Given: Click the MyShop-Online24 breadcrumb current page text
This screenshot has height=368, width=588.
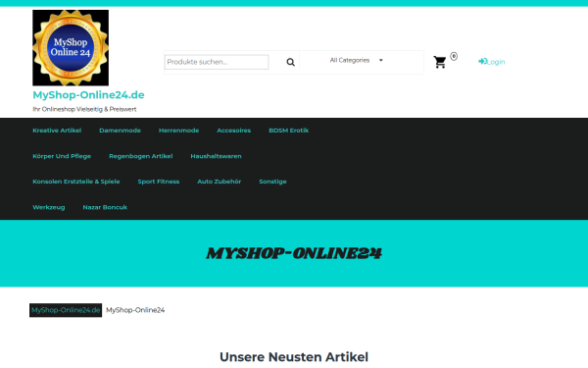Looking at the screenshot, I should (x=135, y=310).
